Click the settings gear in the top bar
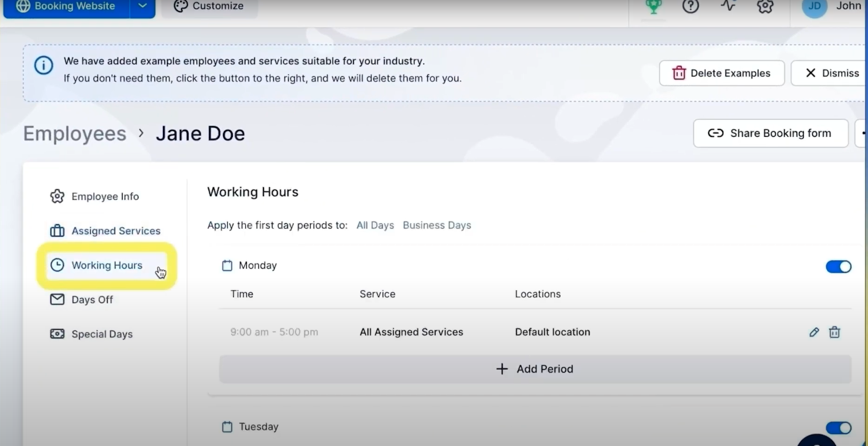 coord(765,7)
